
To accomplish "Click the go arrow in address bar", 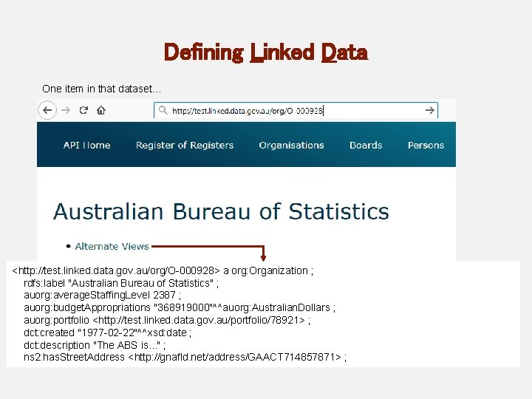I will 429,110.
